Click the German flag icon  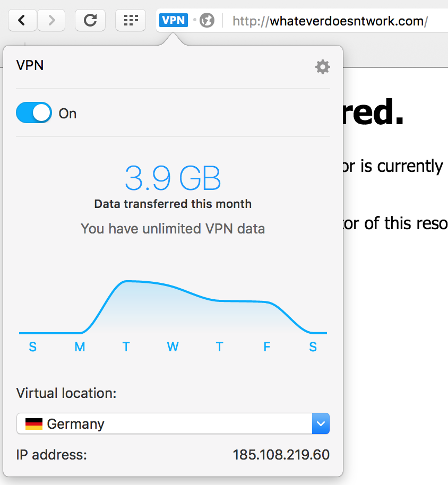pyautogui.click(x=34, y=424)
